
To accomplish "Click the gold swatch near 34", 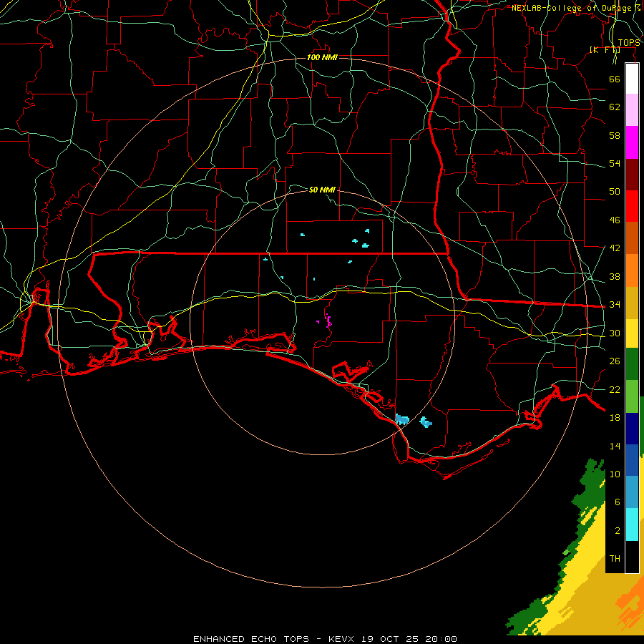I will tap(632, 303).
